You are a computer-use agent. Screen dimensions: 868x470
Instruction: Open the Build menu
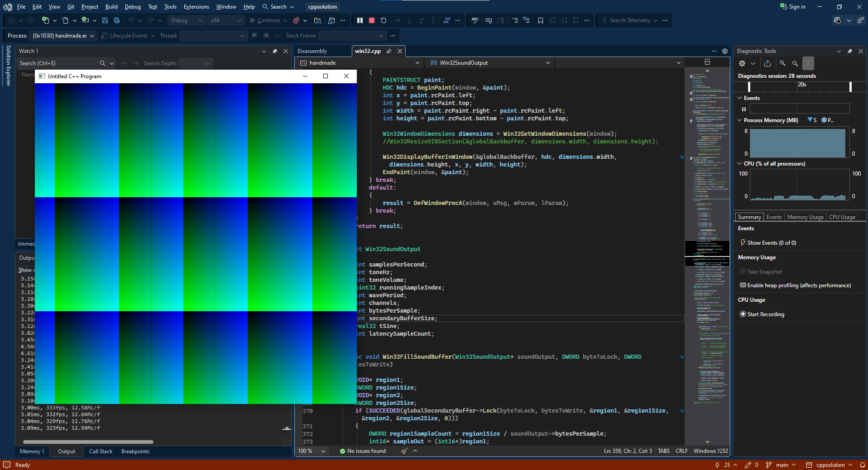(x=111, y=7)
